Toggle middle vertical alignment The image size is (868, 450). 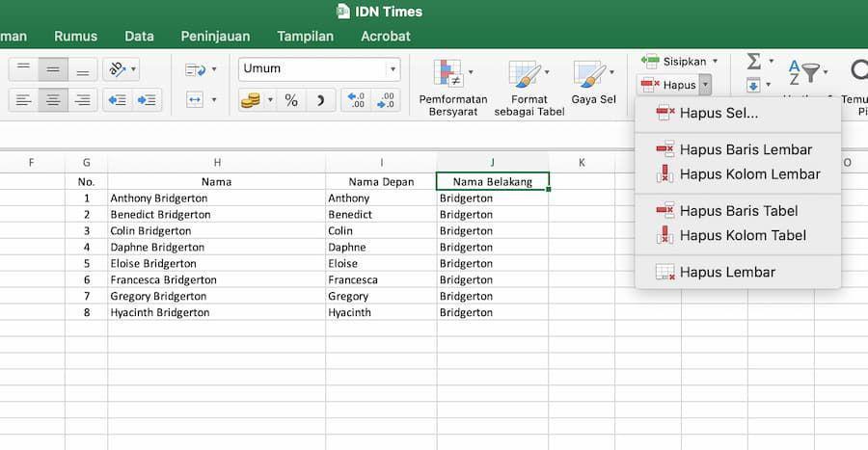click(x=53, y=69)
